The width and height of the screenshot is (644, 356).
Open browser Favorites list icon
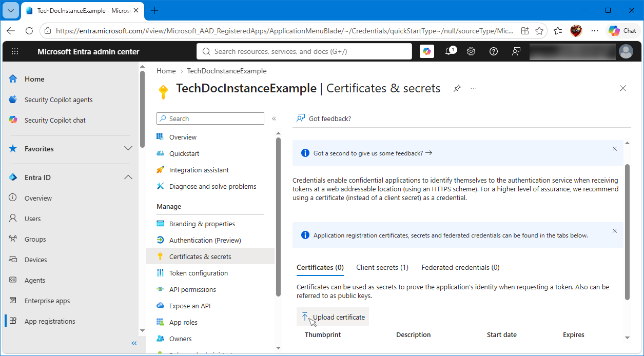tap(558, 31)
